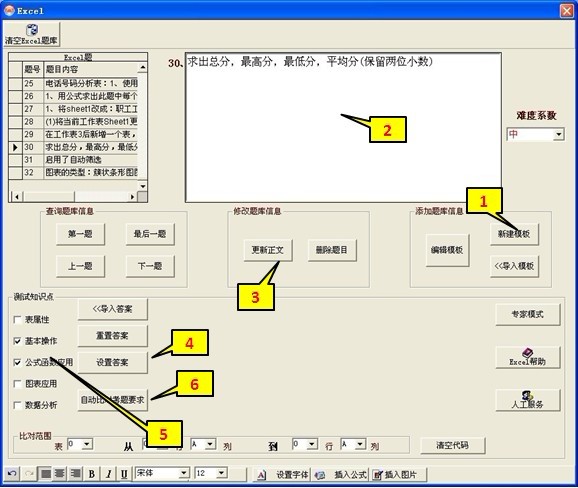Click the 题号 column header

coord(33,69)
